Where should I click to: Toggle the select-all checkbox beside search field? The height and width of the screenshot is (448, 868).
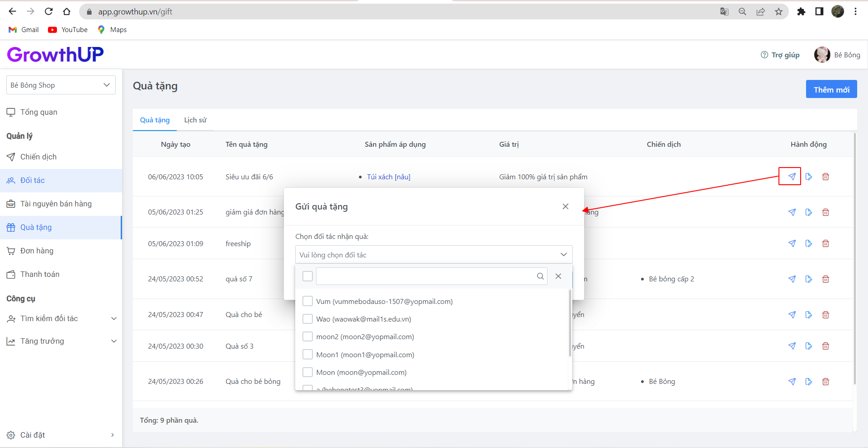[308, 276]
